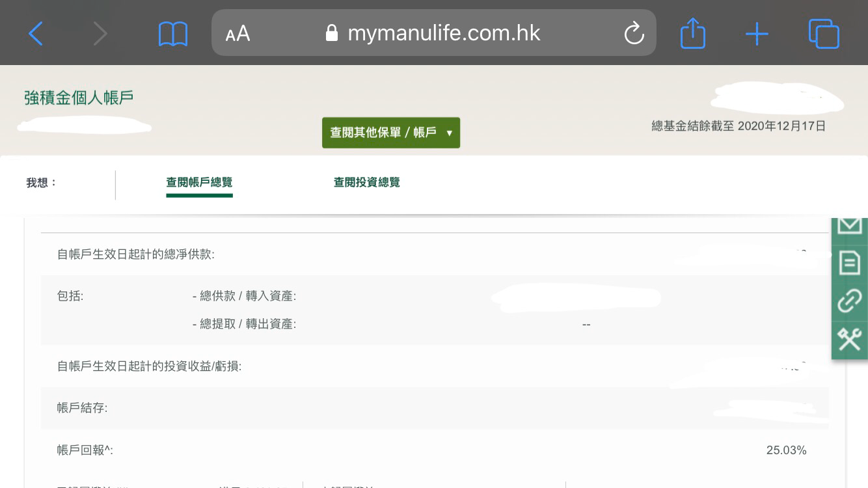This screenshot has height=488, width=868.
Task: Tap the Share icon in Safari toolbar
Action: click(x=692, y=33)
